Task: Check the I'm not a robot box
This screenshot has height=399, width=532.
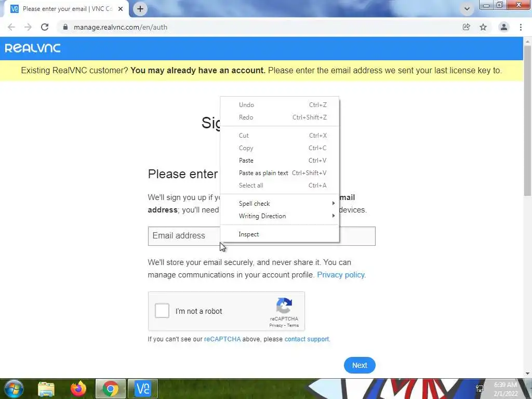Action: [162, 311]
